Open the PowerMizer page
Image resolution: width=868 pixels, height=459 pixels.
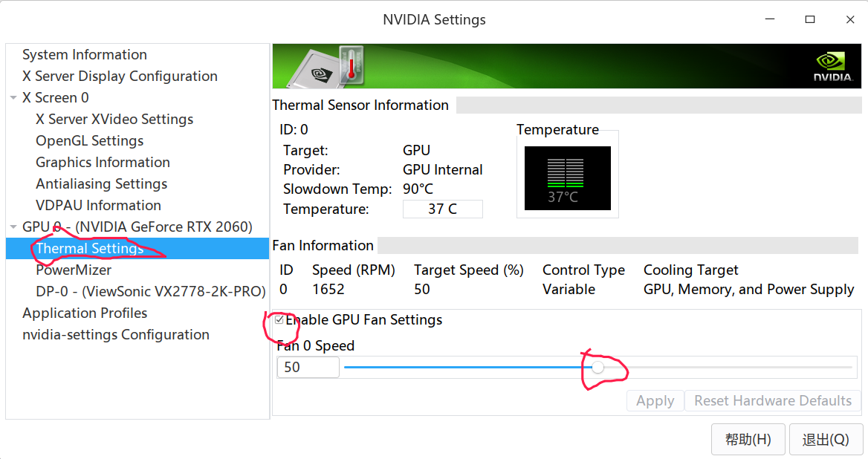pyautogui.click(x=74, y=270)
